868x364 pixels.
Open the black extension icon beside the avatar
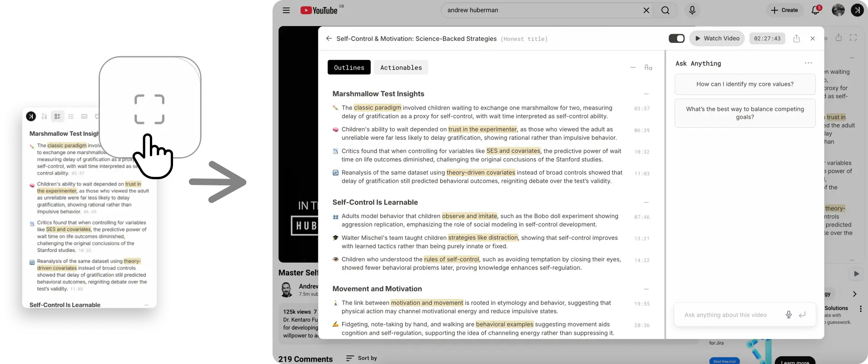(x=857, y=10)
